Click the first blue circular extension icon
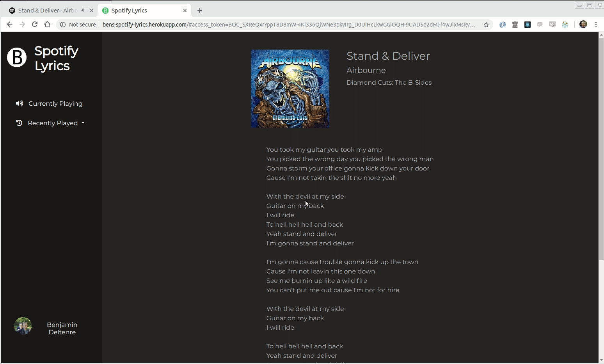Image resolution: width=604 pixels, height=364 pixels. click(503, 25)
